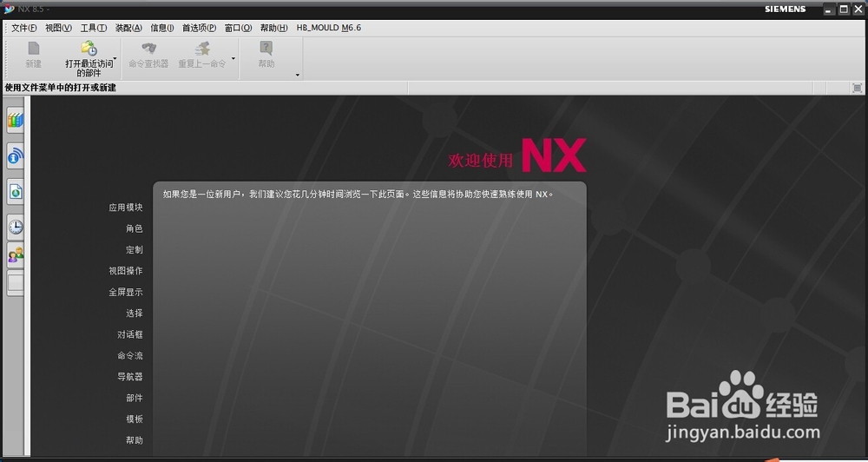Toggle full screen icon at status bar right
This screenshot has width=868, height=462.
point(857,88)
